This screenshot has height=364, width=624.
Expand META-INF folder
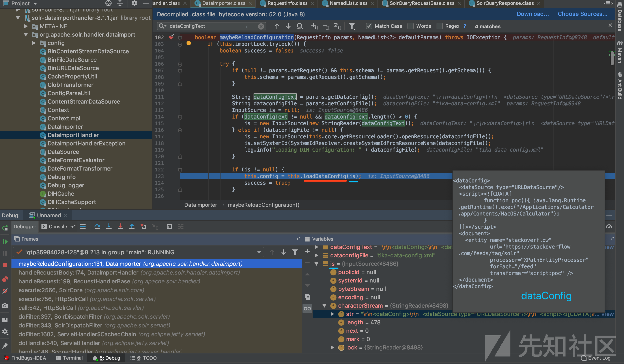(x=26, y=26)
